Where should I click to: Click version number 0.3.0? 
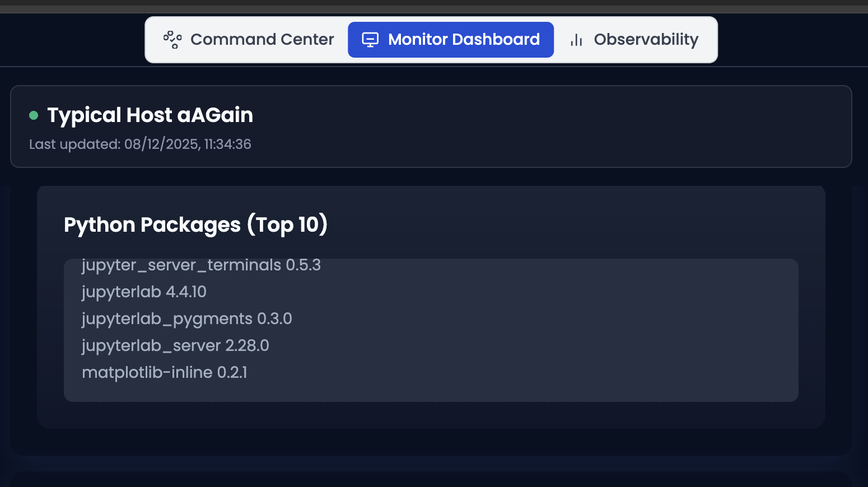[x=274, y=319]
